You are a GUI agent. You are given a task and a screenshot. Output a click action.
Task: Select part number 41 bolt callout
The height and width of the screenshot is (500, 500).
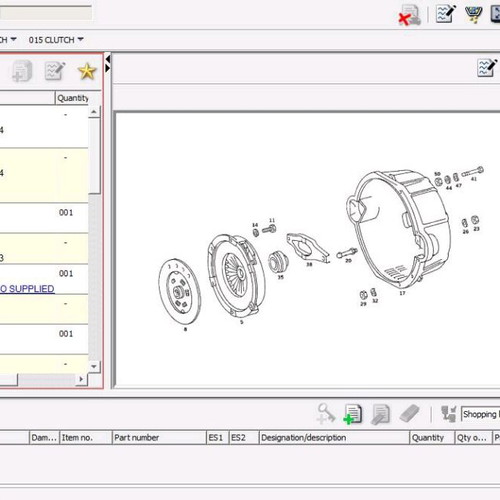pos(474,179)
